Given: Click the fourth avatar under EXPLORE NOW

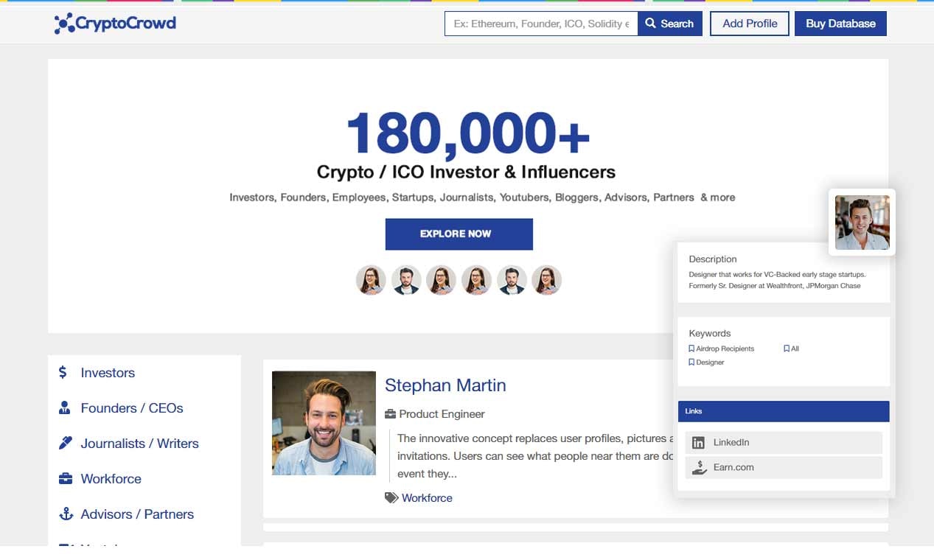Looking at the screenshot, I should pyautogui.click(x=476, y=281).
